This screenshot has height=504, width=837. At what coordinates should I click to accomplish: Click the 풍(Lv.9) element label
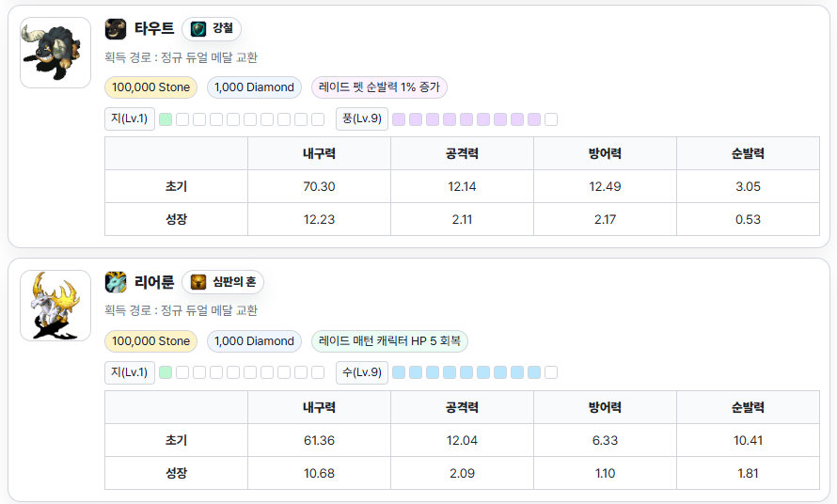[x=362, y=118]
